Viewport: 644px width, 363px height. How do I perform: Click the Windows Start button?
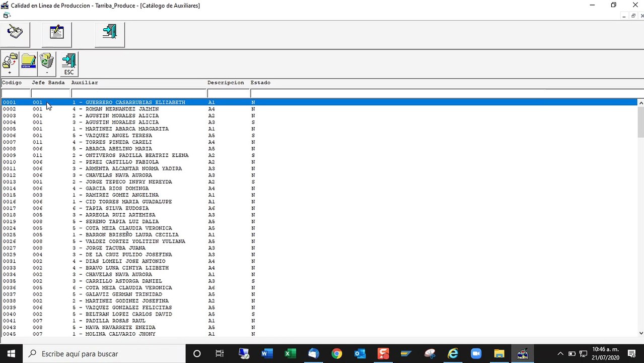(x=11, y=353)
